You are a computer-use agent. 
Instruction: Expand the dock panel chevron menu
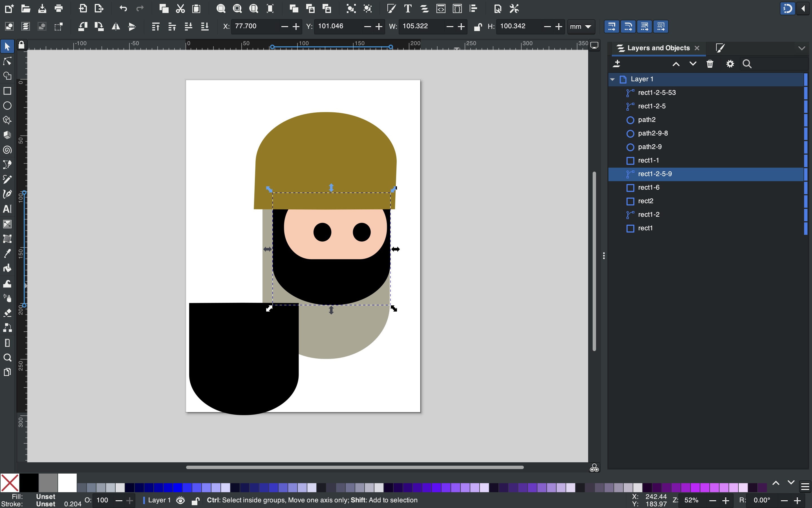tap(802, 48)
